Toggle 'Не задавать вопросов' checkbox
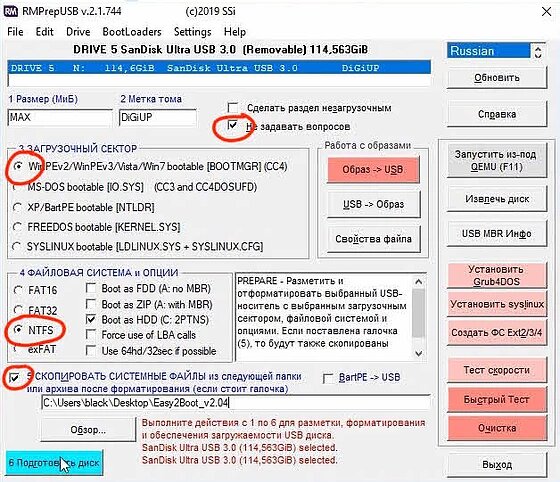Viewport: 560px width, 482px height. click(x=233, y=125)
